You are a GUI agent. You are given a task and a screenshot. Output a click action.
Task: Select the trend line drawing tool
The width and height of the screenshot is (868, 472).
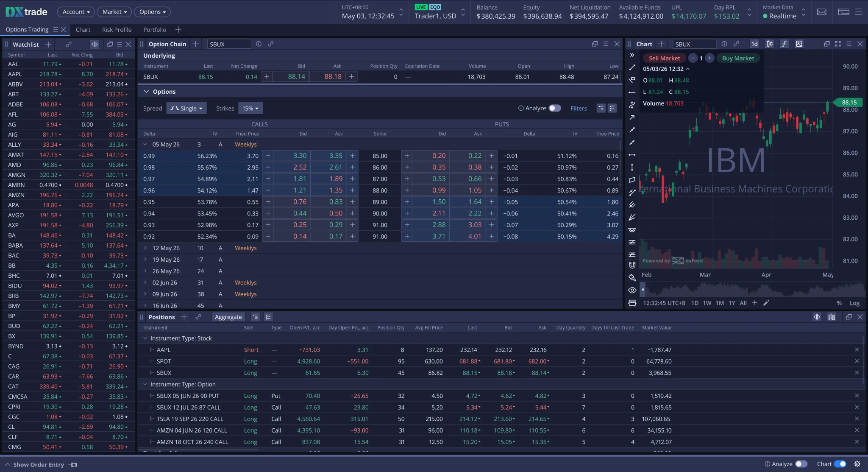coord(632,67)
